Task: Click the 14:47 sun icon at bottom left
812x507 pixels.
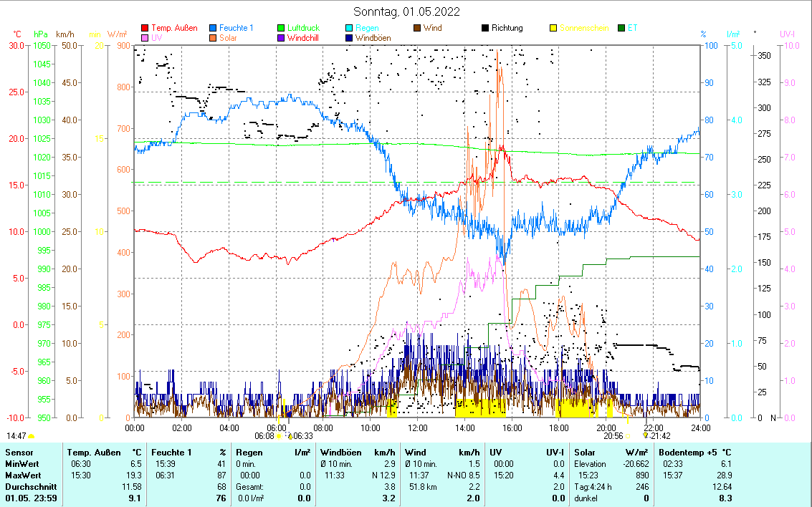Action: 31,435
